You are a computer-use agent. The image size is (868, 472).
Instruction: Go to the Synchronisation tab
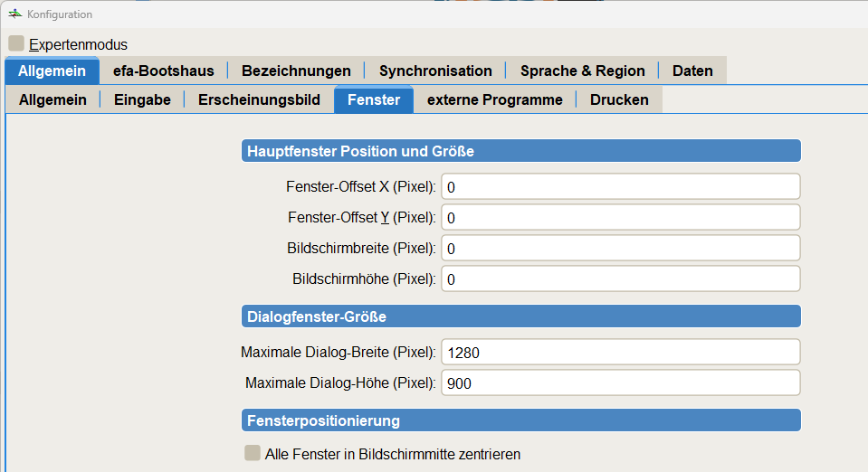tap(435, 71)
